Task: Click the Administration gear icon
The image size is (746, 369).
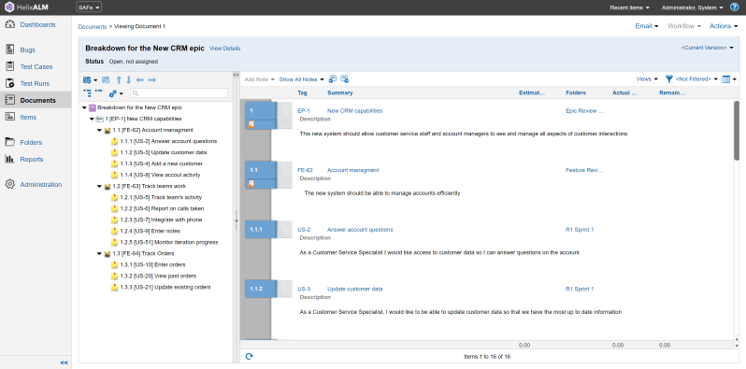Action: point(10,184)
